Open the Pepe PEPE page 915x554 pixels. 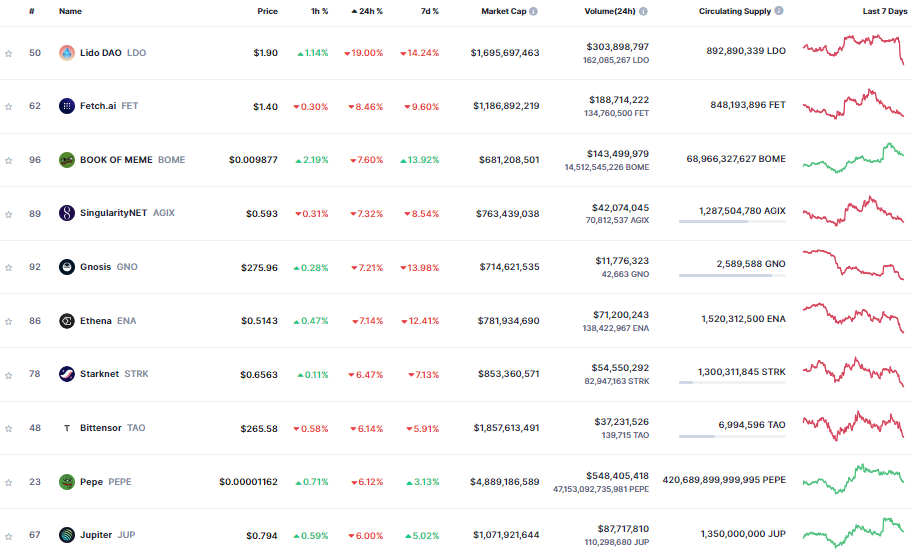pyautogui.click(x=106, y=482)
